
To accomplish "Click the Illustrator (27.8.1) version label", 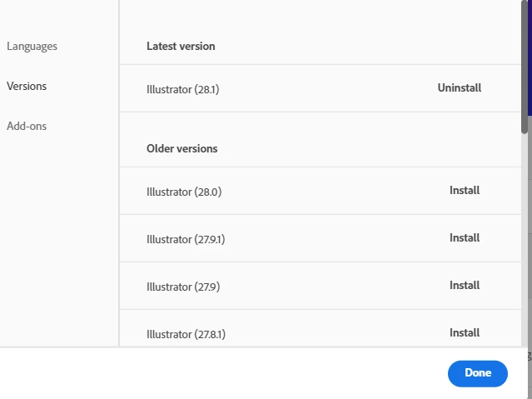I will coord(186,334).
